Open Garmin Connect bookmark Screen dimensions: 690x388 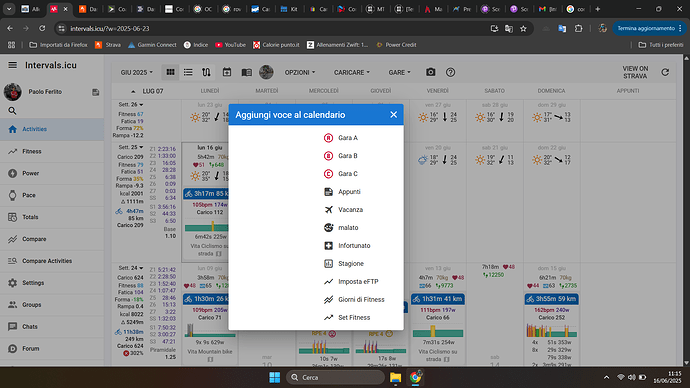[x=152, y=45]
